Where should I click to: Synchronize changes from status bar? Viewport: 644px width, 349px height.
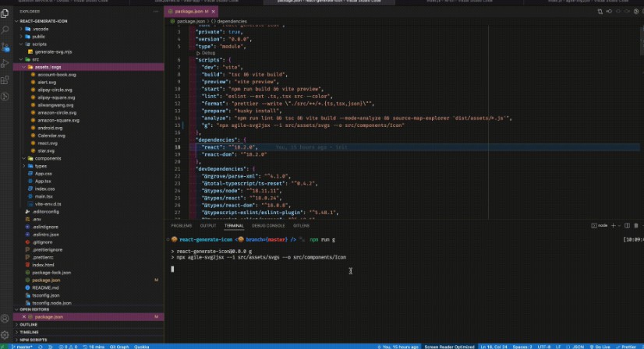tap(41, 347)
